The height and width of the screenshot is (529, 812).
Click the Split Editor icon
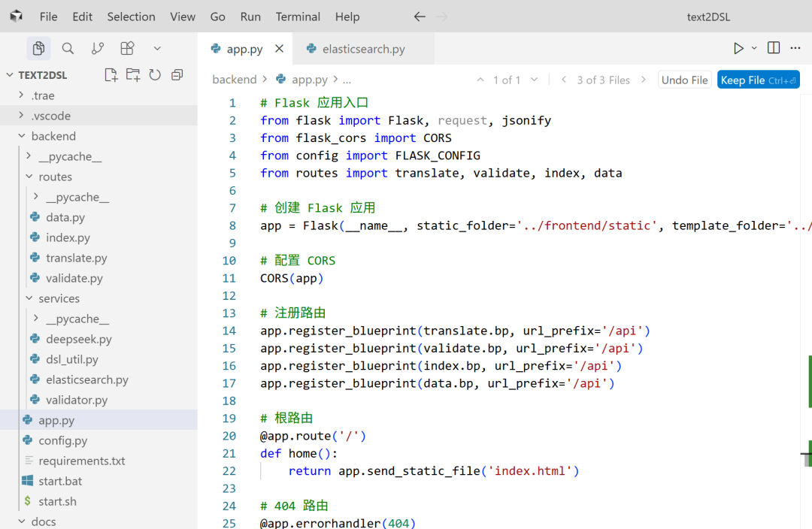(x=773, y=48)
